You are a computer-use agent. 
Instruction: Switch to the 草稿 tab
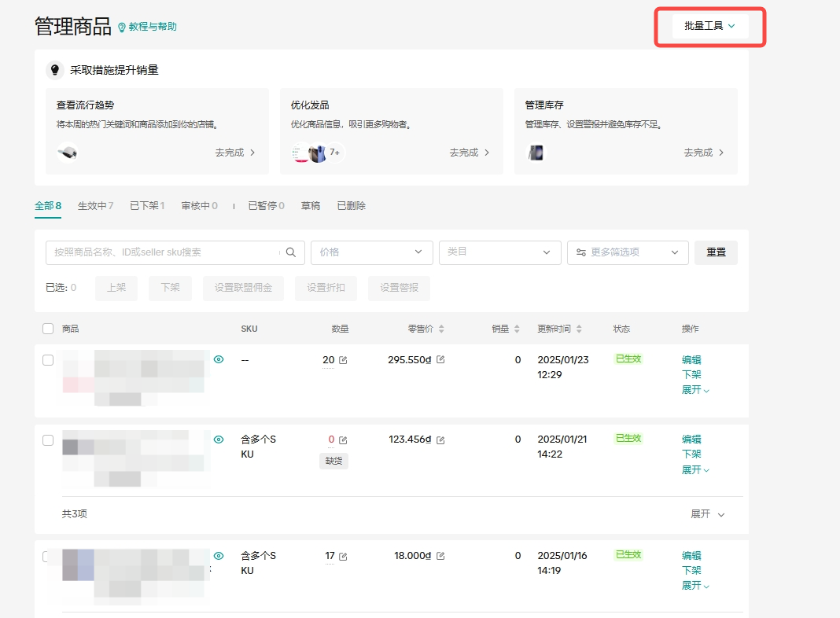pyautogui.click(x=311, y=206)
